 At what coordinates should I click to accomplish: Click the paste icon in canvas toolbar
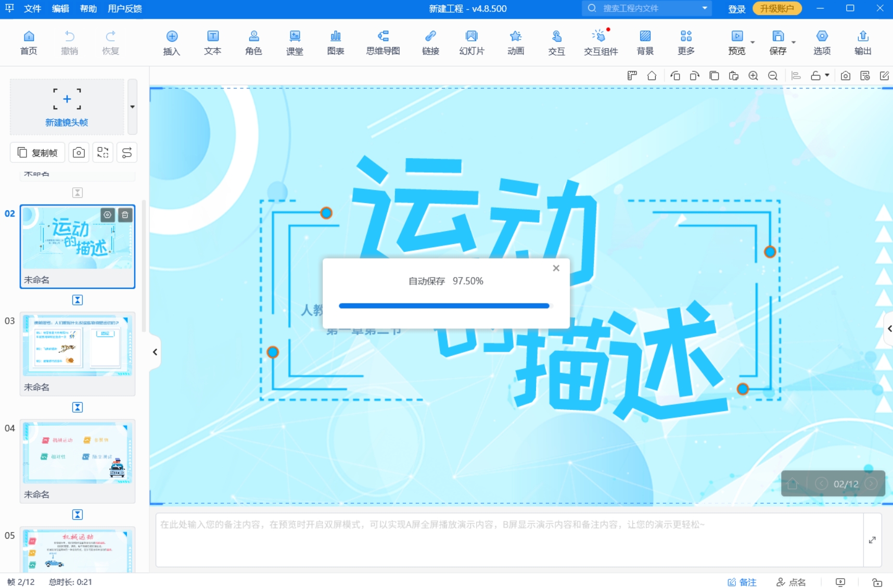click(x=734, y=75)
